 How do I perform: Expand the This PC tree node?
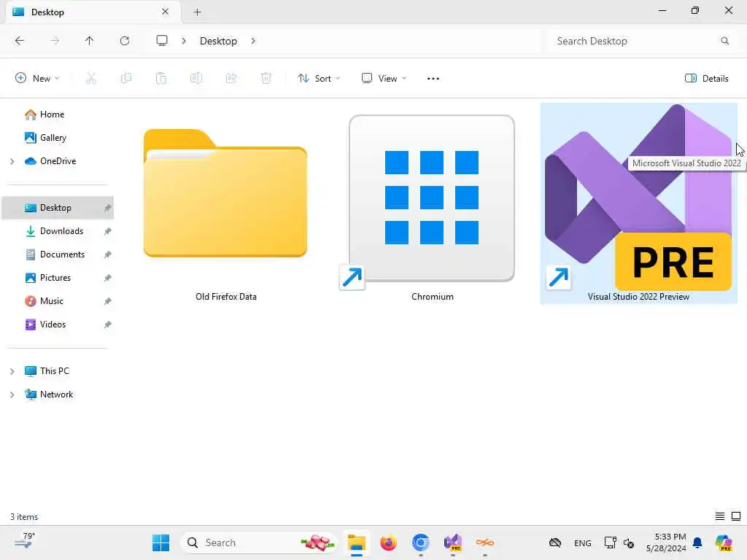(12, 371)
